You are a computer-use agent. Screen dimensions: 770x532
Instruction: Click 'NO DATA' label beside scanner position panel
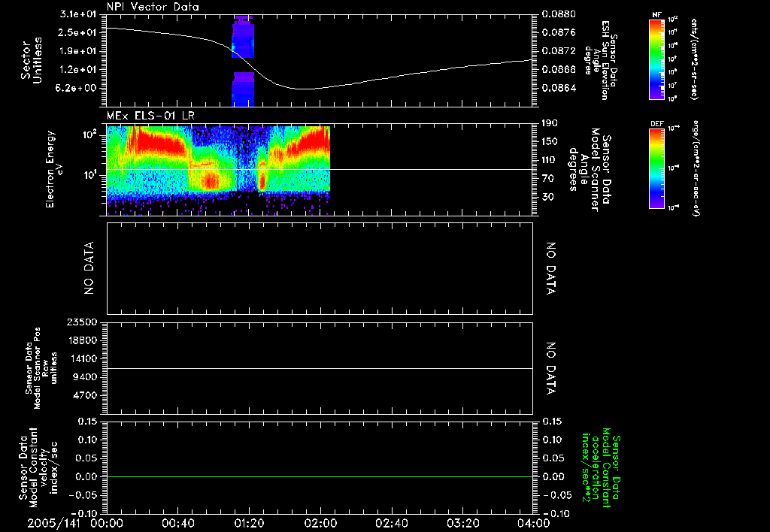pos(551,369)
